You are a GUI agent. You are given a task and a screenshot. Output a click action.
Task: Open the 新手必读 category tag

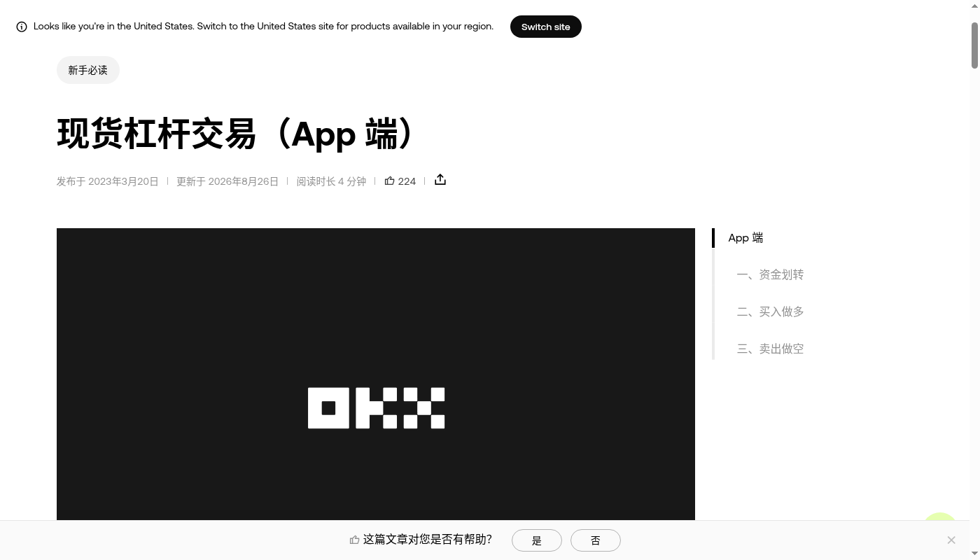click(x=88, y=70)
